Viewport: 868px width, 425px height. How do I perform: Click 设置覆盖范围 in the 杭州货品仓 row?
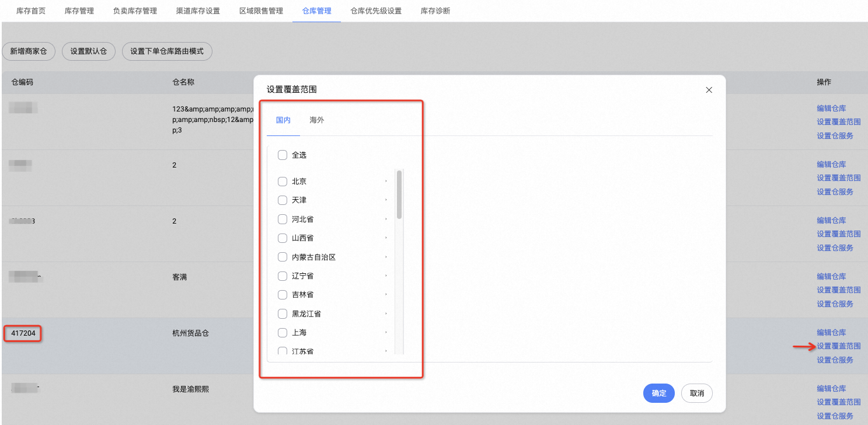[x=839, y=346]
